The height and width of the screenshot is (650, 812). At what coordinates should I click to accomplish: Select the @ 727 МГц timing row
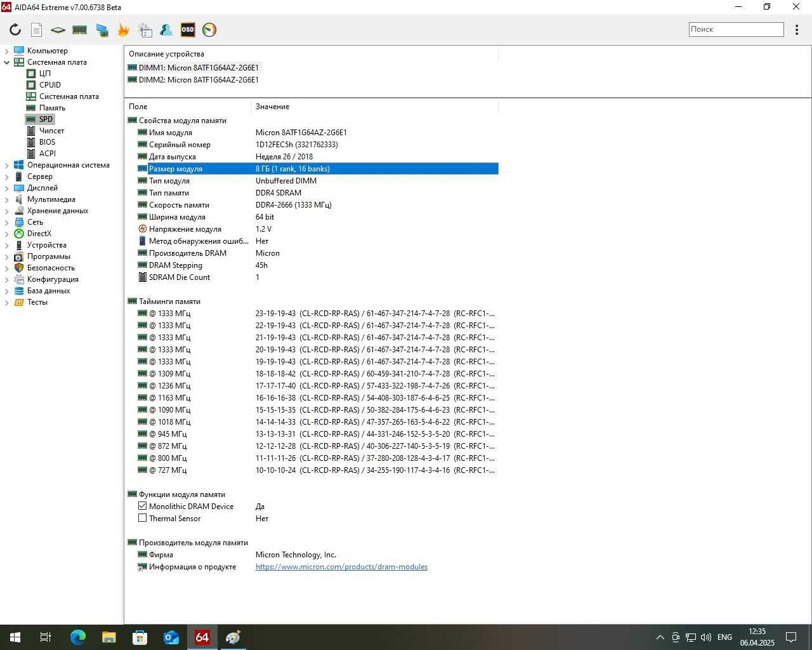tap(317, 470)
